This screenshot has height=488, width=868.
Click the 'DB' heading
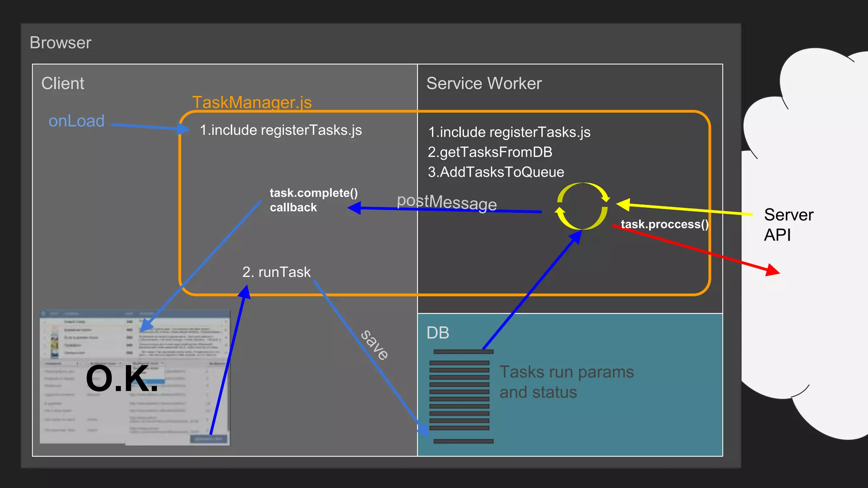click(438, 333)
